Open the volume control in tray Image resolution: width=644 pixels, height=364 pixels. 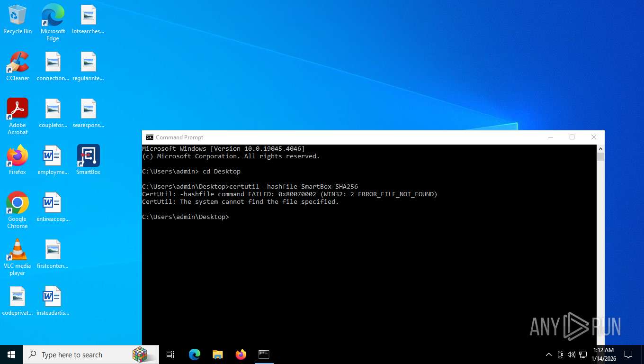pyautogui.click(x=572, y=355)
